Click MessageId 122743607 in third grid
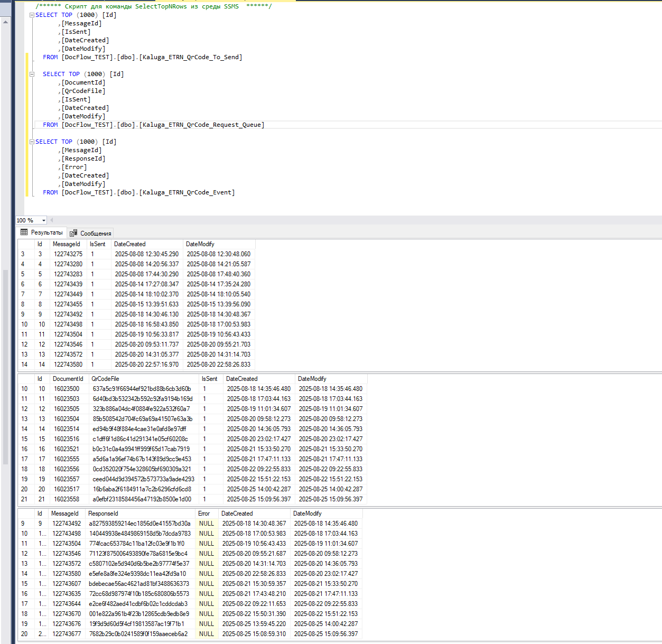Viewport: 662px width, 644px height. [x=67, y=584]
